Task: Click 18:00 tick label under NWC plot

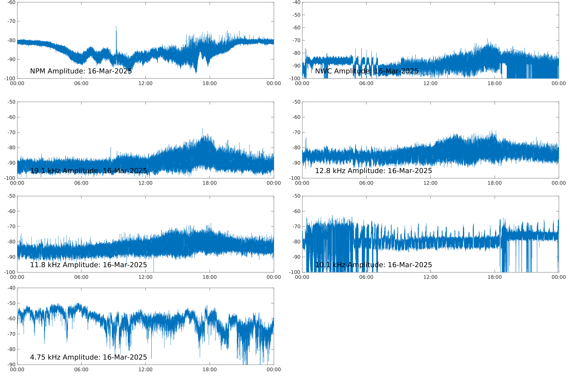Action: pos(495,84)
